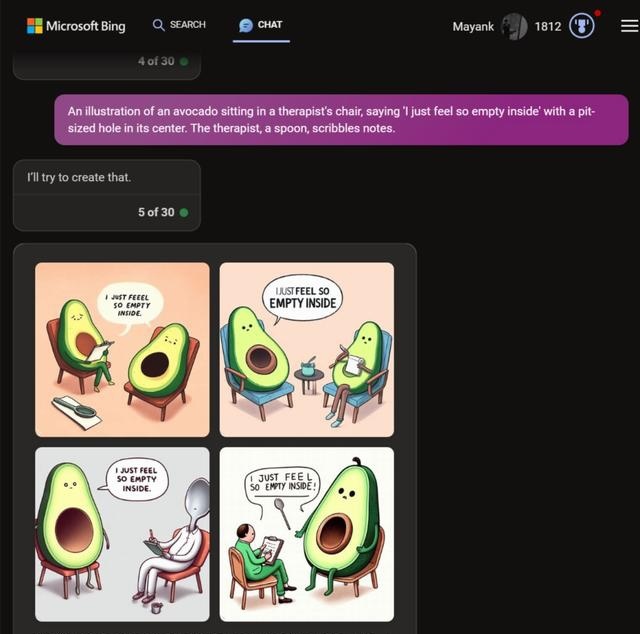
Task: Open bottom-left image with spoon therapist
Action: click(122, 534)
